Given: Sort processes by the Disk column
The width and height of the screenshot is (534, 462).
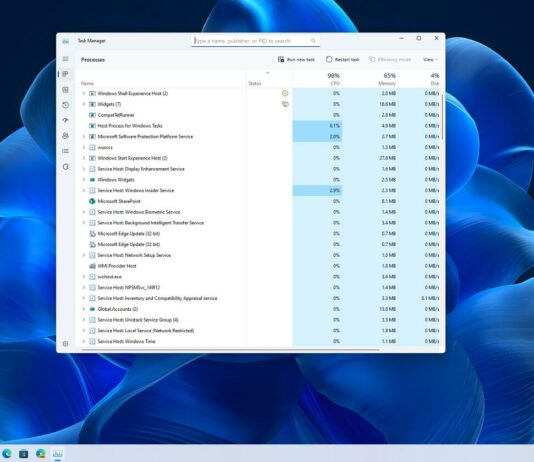Looking at the screenshot, I should click(420, 79).
